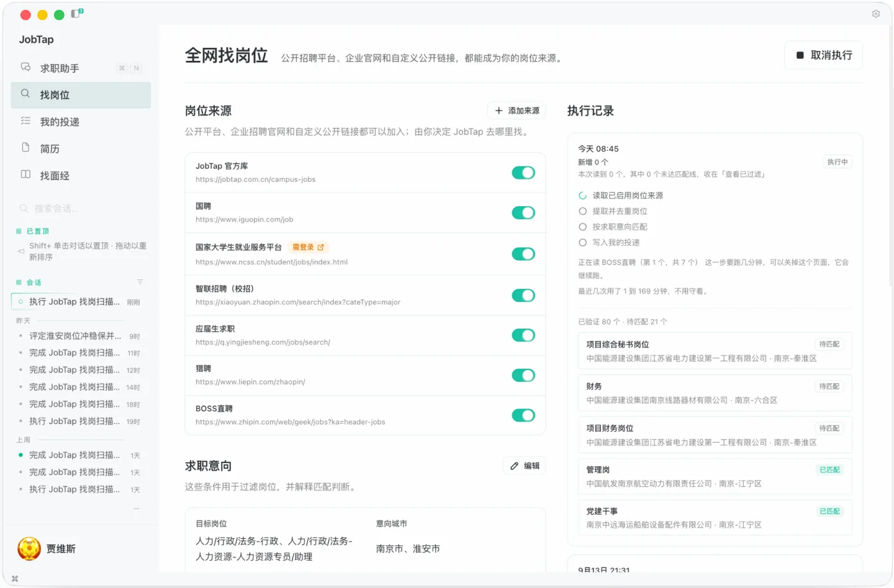
Task: Turn off the 国聘 source switch
Action: click(523, 213)
